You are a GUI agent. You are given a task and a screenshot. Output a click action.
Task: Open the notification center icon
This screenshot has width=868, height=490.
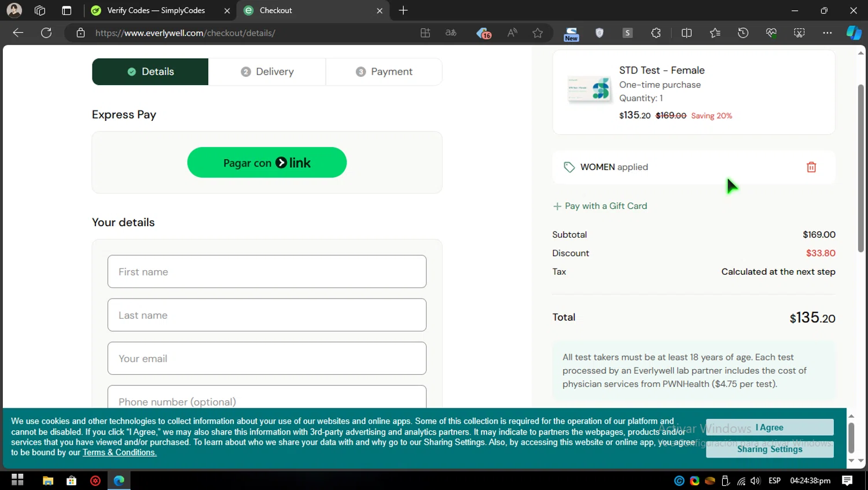[x=847, y=481]
